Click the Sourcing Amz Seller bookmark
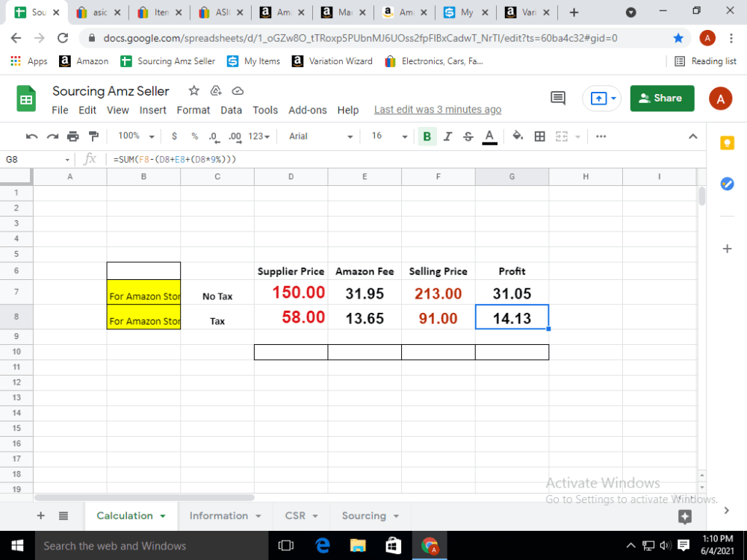 [167, 61]
